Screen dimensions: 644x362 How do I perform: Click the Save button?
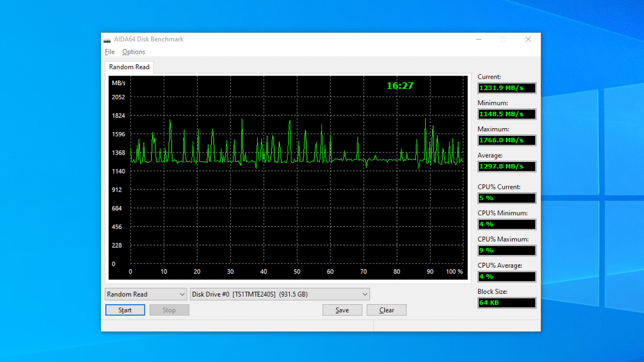point(342,310)
